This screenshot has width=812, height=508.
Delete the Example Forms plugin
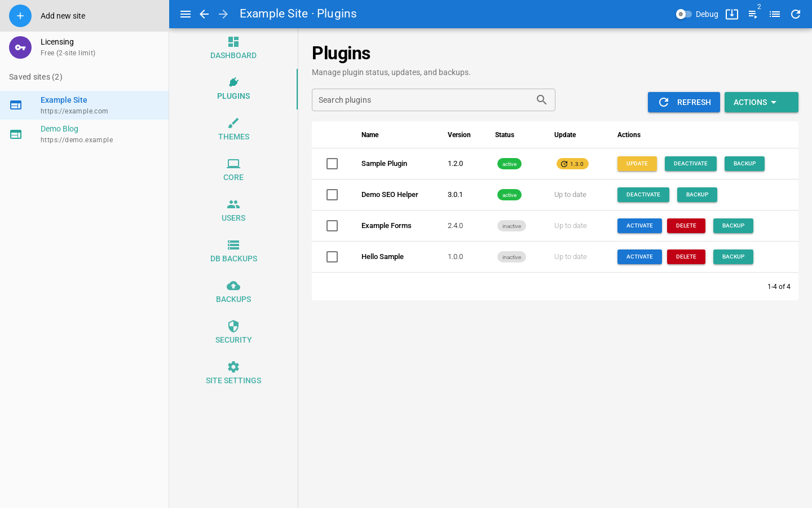pos(686,226)
